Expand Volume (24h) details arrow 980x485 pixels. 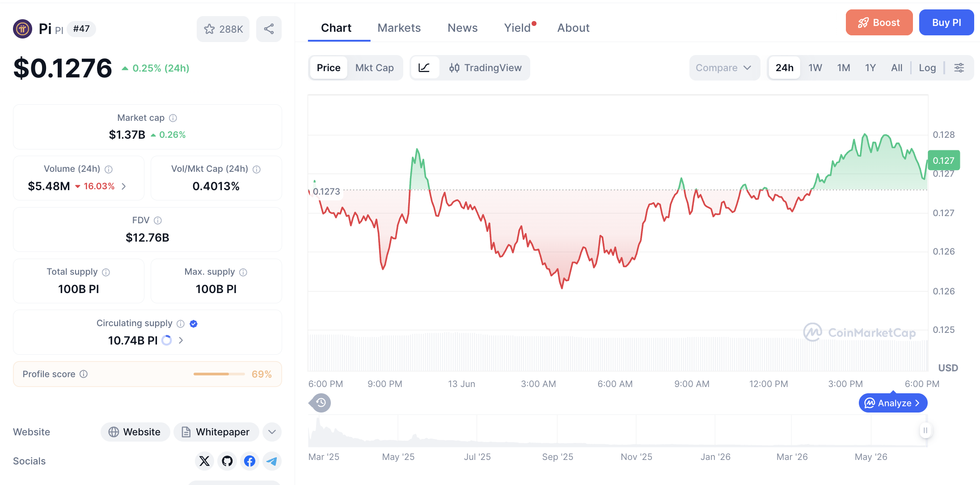point(124,186)
